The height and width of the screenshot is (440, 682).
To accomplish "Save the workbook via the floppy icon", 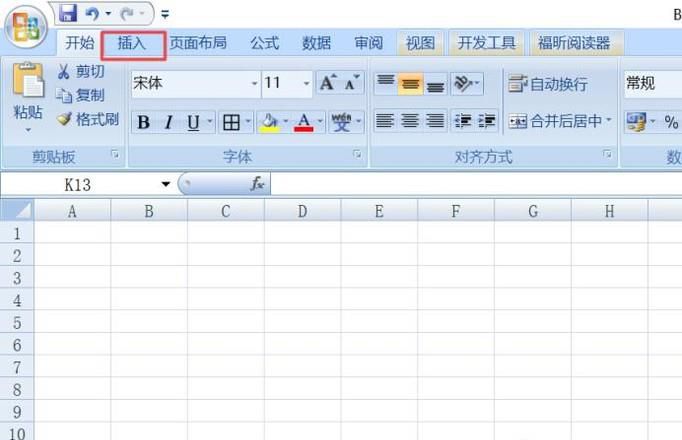I will (x=68, y=13).
